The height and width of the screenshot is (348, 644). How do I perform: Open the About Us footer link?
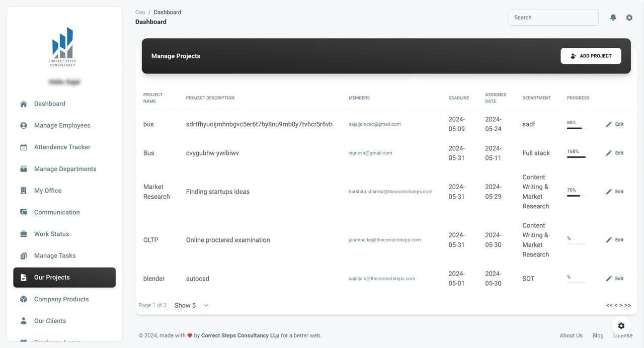click(x=571, y=335)
